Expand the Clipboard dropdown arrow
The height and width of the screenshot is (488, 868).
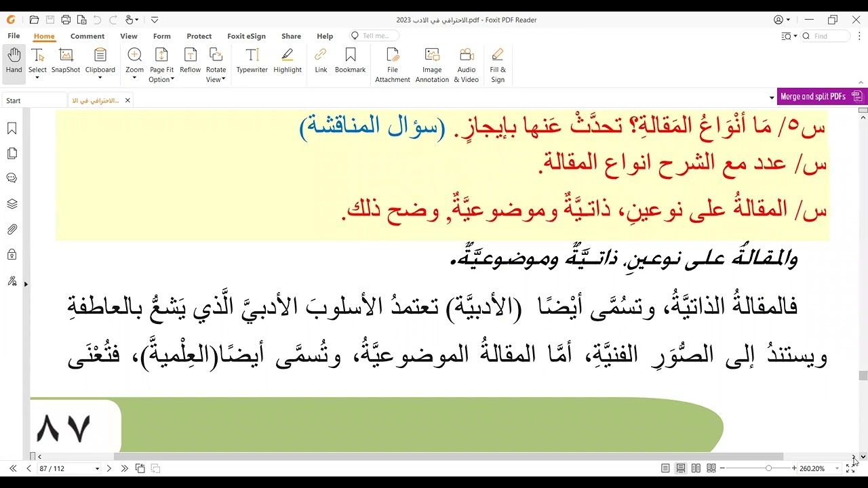100,78
